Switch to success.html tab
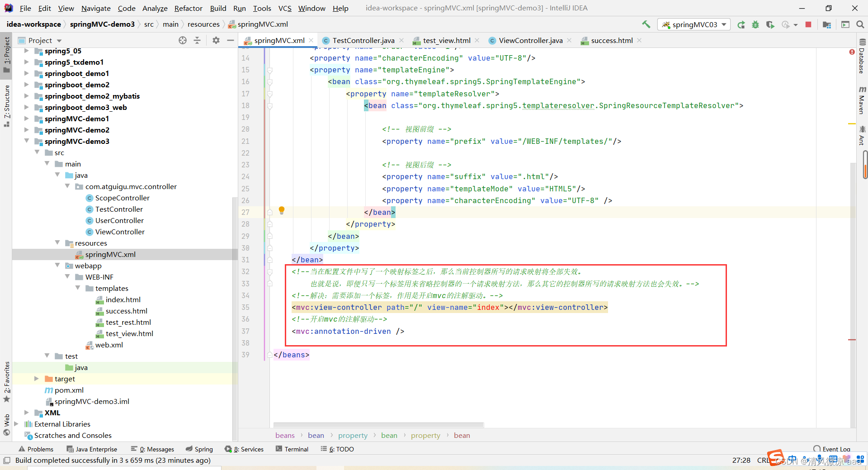Image resolution: width=868 pixels, height=470 pixels. [x=611, y=40]
